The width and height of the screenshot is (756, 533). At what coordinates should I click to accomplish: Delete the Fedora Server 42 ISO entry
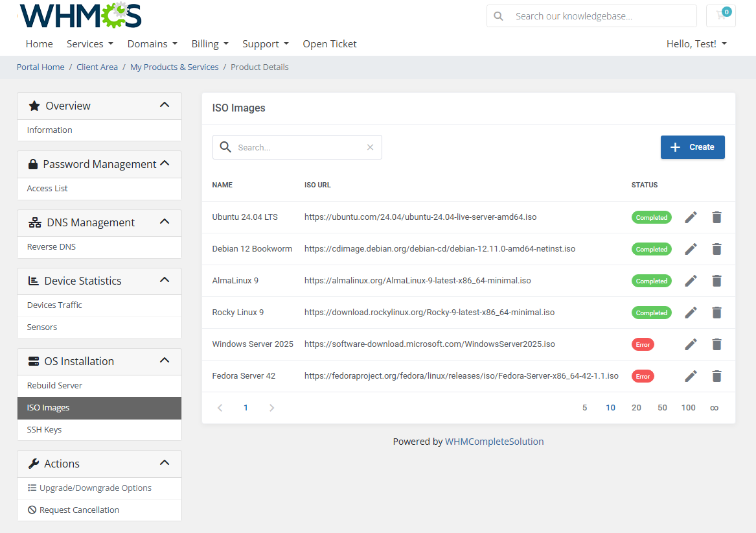(x=717, y=376)
